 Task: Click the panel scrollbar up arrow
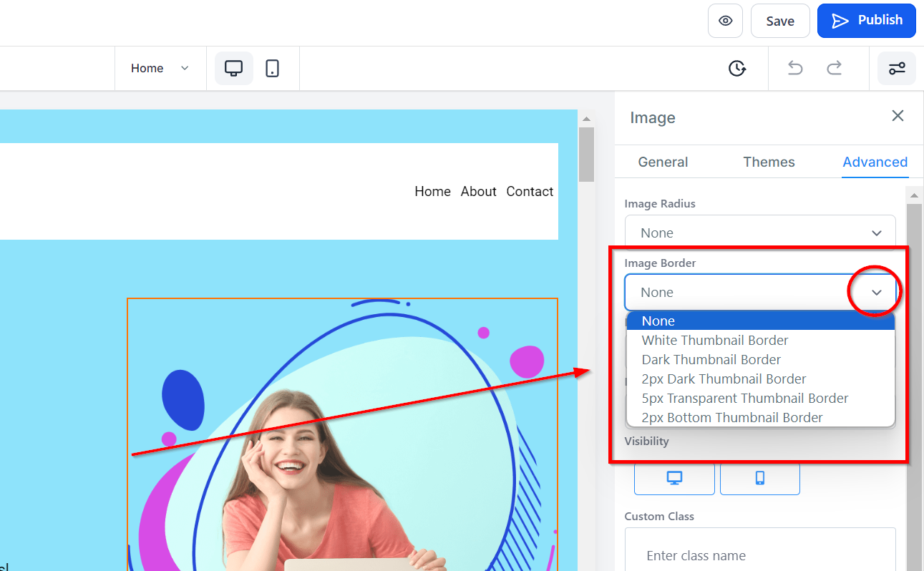pos(914,195)
